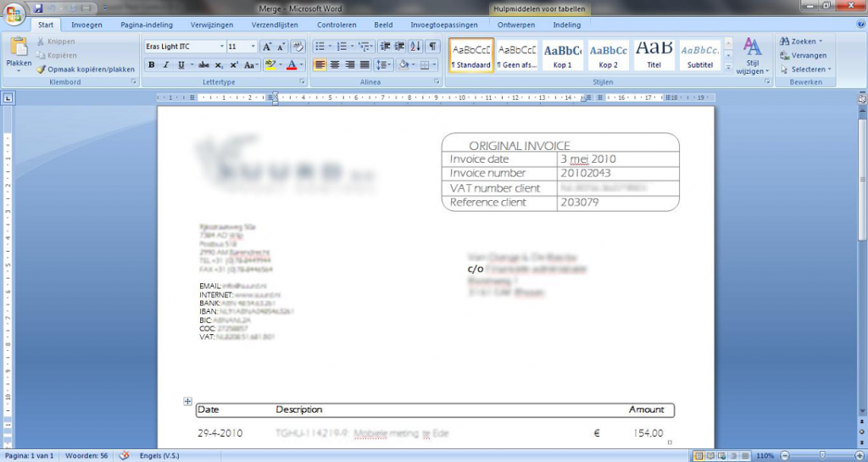Apply strikethrough formatting
Image resolution: width=868 pixels, height=462 pixels.
[203, 64]
